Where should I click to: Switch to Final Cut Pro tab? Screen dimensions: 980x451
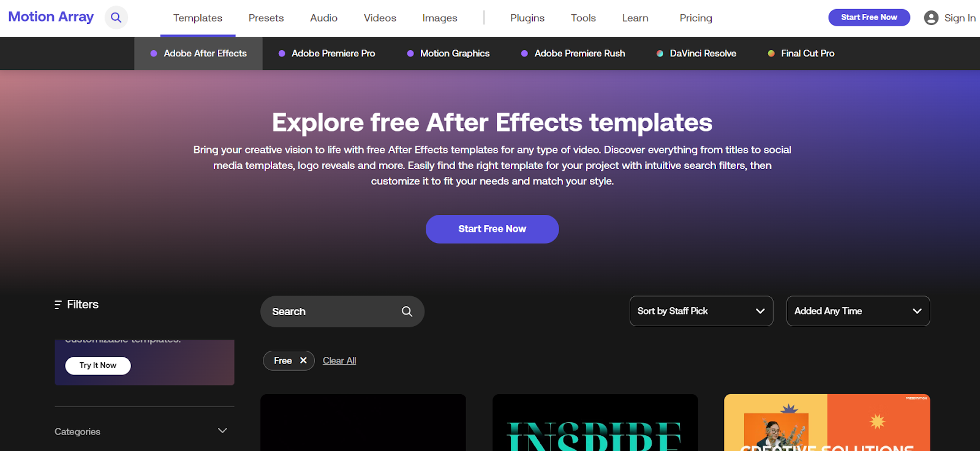click(x=801, y=53)
